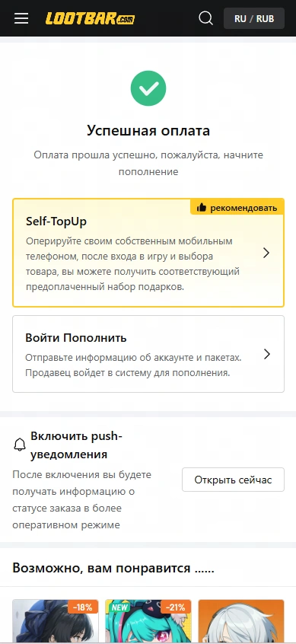Open the orange white-haired character thumbnail
The image size is (296, 644).
coord(241,621)
